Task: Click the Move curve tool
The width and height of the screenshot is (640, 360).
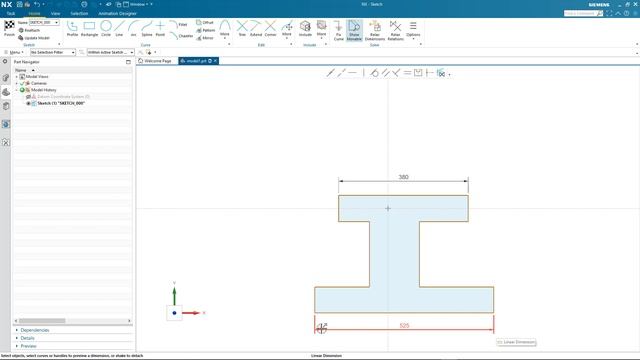Action: (x=287, y=29)
